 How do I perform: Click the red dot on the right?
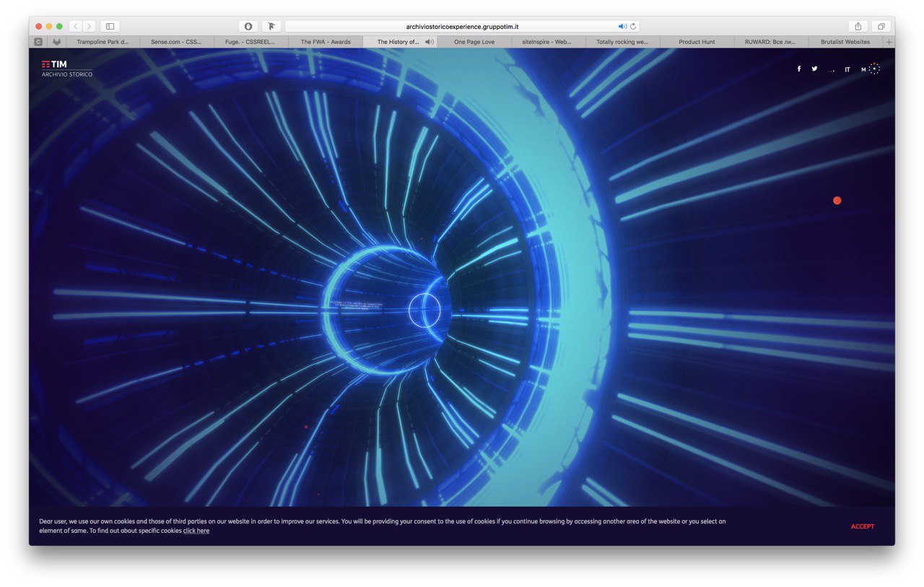[x=837, y=201]
